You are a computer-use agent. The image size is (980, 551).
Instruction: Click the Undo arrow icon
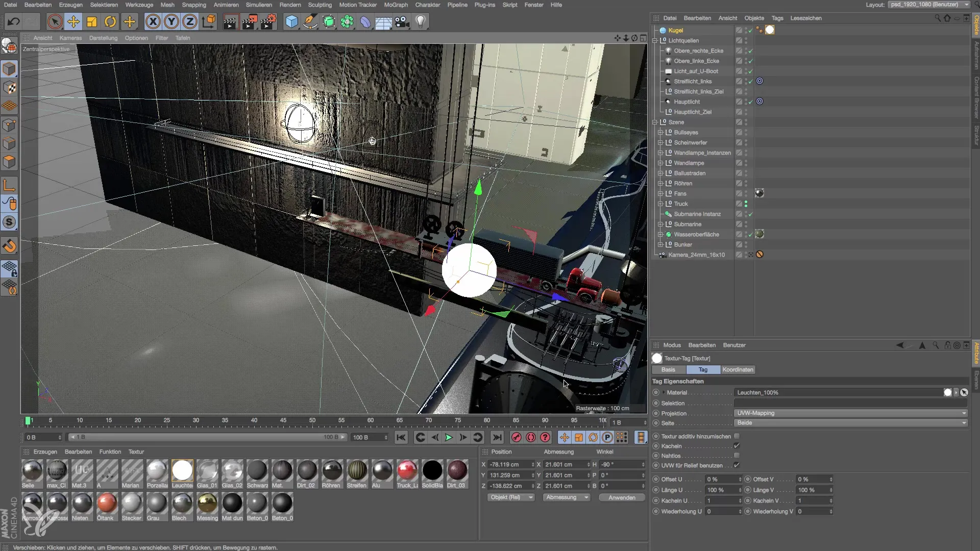click(14, 21)
